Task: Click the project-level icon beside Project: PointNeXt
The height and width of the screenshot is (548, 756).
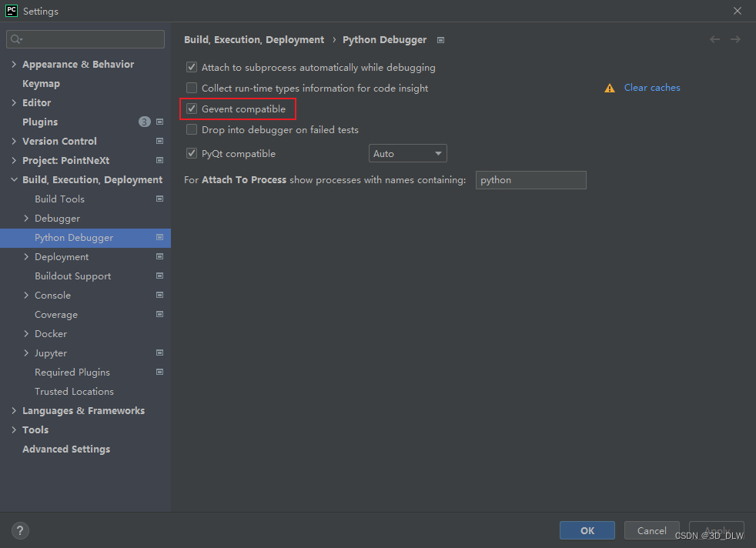Action: (159, 161)
